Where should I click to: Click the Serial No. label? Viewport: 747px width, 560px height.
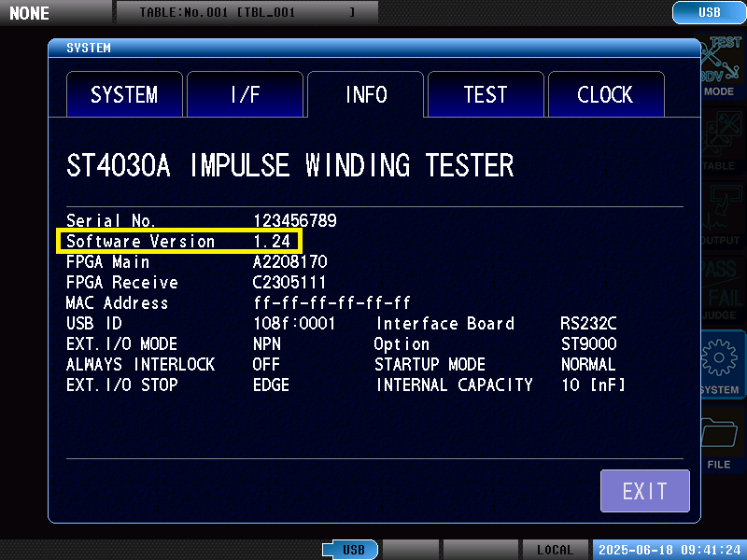click(x=110, y=220)
